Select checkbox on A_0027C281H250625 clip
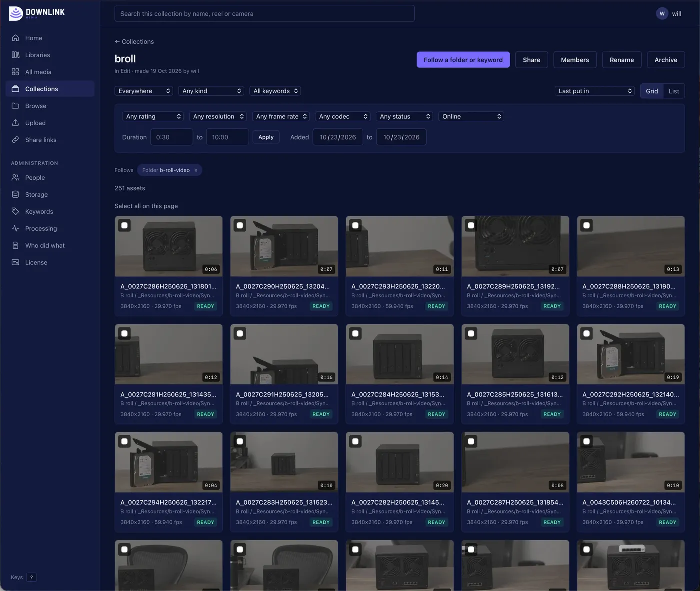Image resolution: width=700 pixels, height=591 pixels. point(124,333)
